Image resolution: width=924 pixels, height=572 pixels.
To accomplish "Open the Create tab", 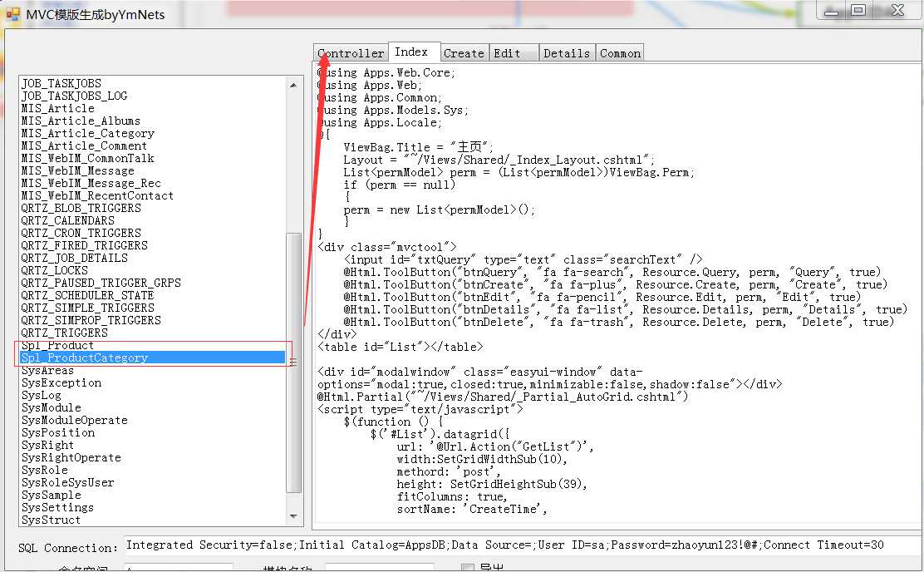I will pyautogui.click(x=464, y=53).
